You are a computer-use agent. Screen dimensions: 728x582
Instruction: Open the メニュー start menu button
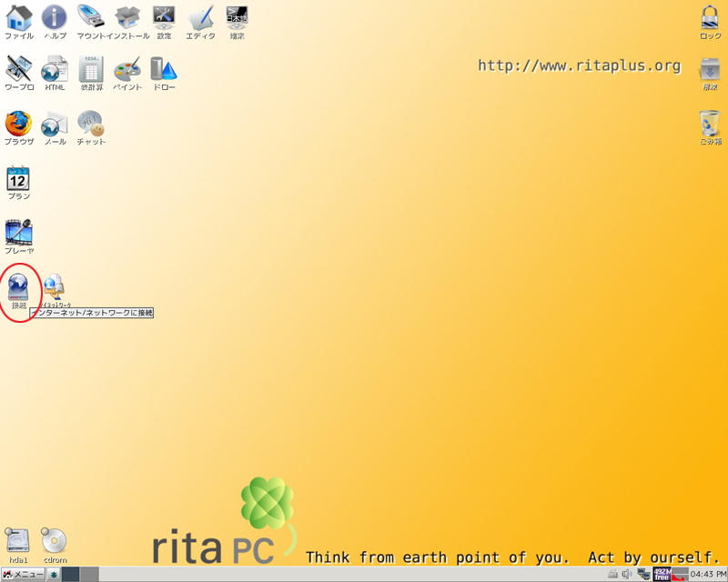click(x=24, y=574)
